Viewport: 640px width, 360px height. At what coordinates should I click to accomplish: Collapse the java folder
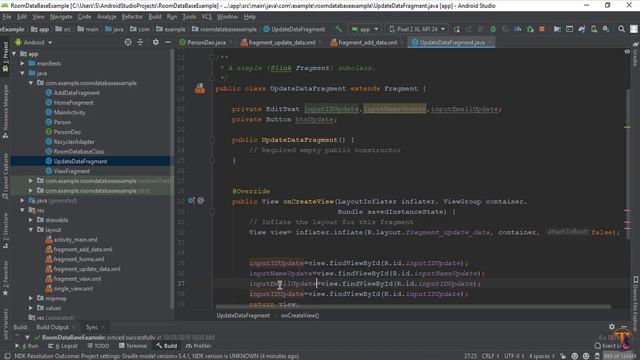pos(22,73)
